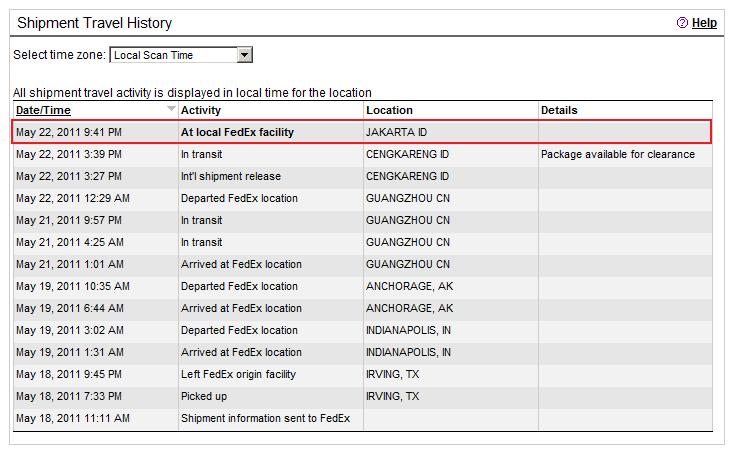The width and height of the screenshot is (734, 456).
Task: Select Shipment information sent to FedEx row
Action: coord(361,419)
